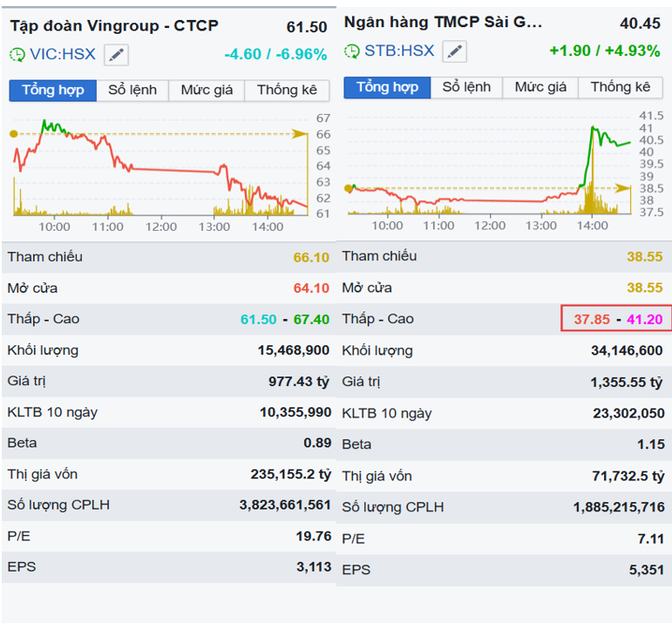
Task: Switch to Thống kê tab in the STB panel
Action: pos(621,87)
